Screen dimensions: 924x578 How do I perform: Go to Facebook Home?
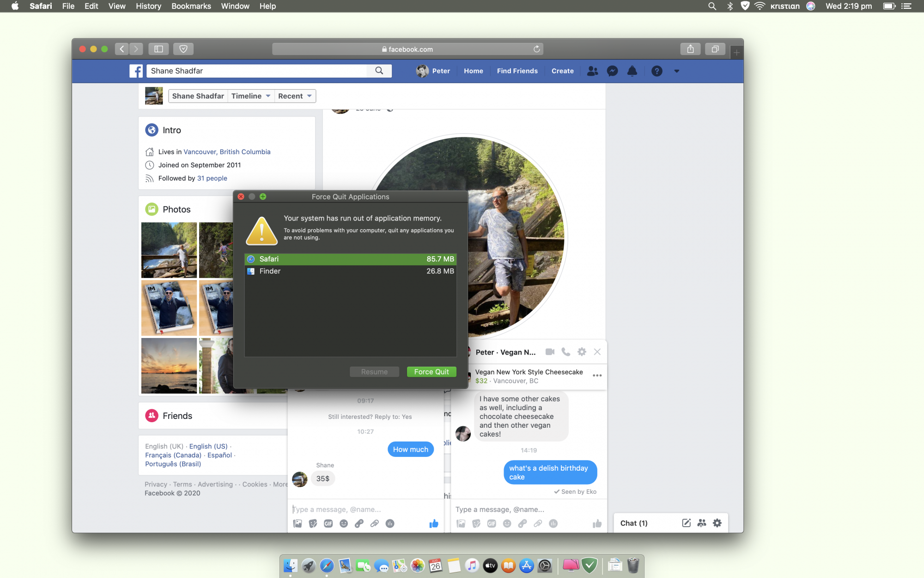click(474, 71)
